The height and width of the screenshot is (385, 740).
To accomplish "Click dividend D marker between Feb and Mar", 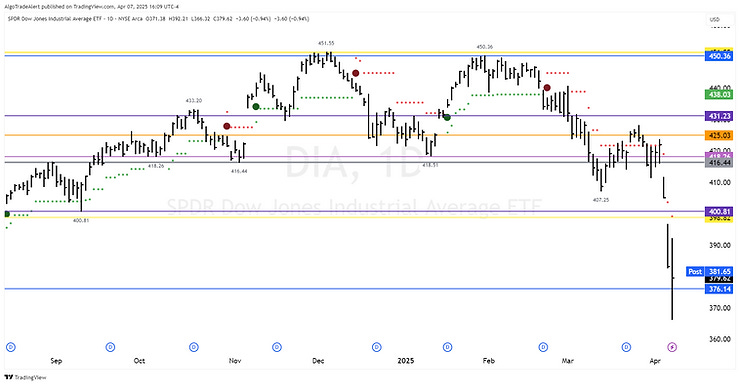I will click(543, 347).
